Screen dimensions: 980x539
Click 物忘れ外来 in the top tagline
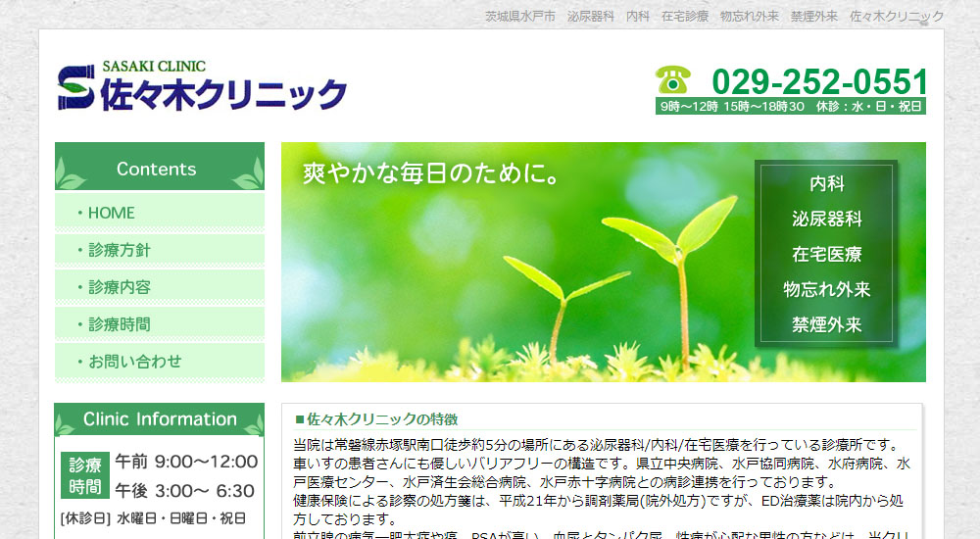point(750,17)
